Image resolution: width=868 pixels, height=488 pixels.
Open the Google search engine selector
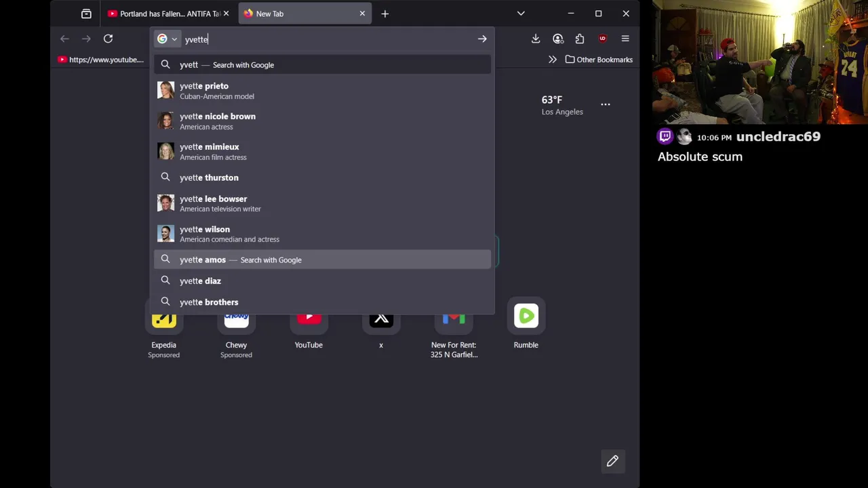tap(167, 39)
